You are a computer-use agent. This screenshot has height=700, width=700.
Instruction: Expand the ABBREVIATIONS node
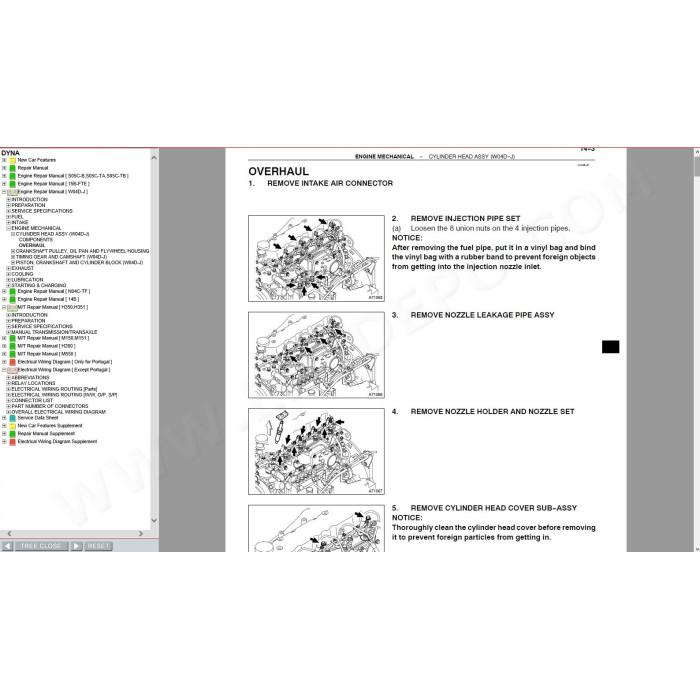tap(8, 378)
